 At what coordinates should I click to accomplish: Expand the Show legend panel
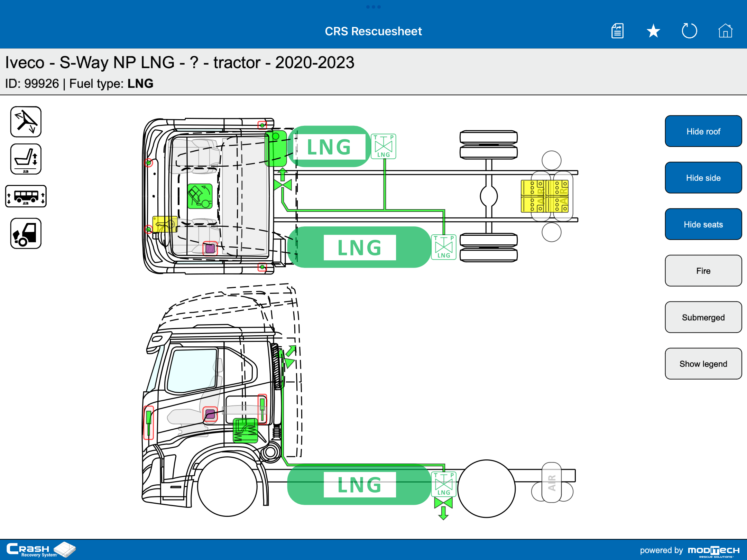point(703,364)
